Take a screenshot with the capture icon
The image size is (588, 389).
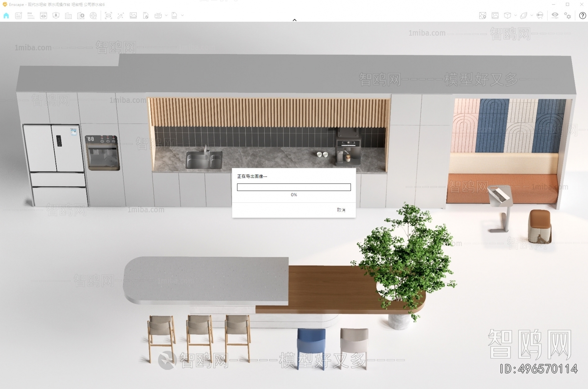109,15
